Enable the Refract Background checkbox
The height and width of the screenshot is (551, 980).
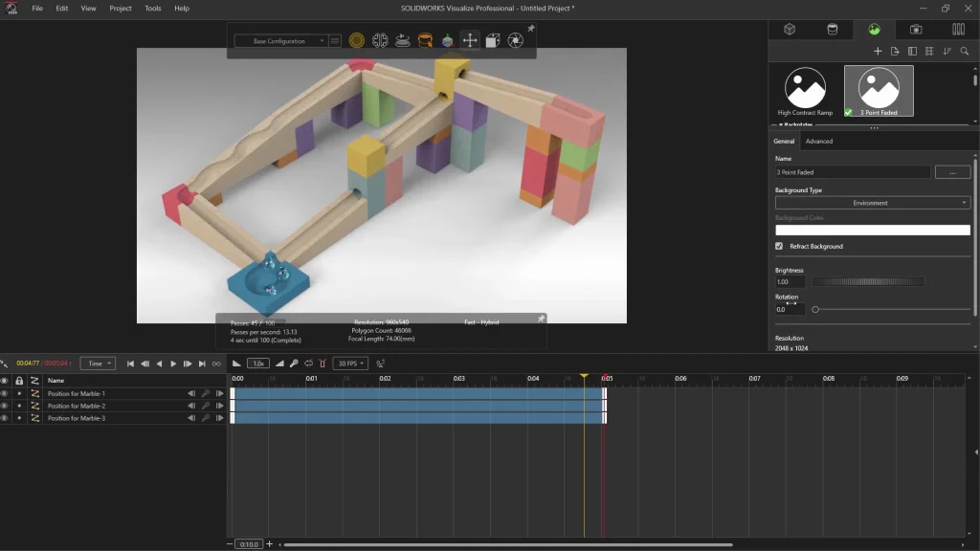point(779,247)
